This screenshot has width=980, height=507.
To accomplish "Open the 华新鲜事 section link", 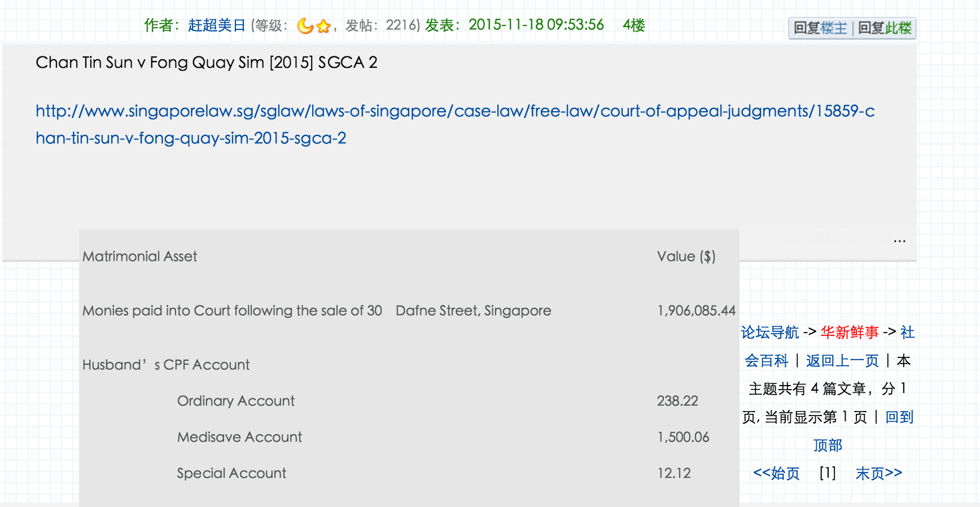I will pos(850,333).
